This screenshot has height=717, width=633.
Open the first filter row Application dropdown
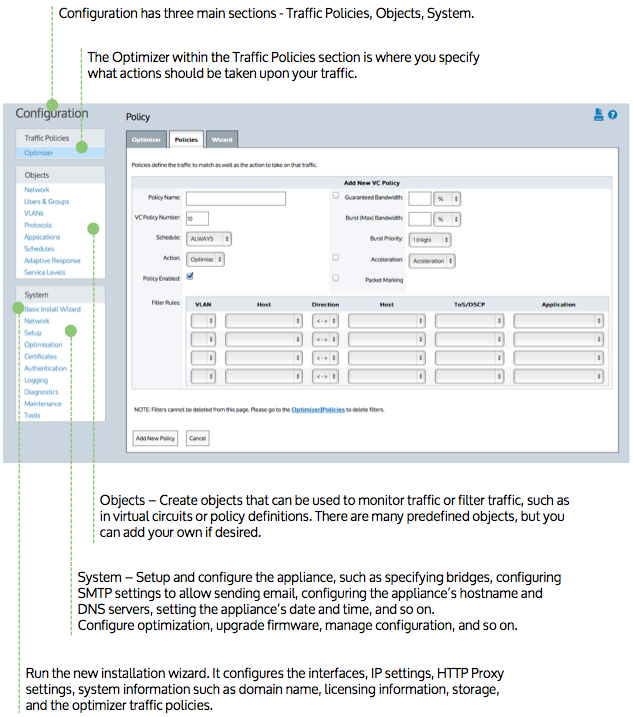[558, 321]
